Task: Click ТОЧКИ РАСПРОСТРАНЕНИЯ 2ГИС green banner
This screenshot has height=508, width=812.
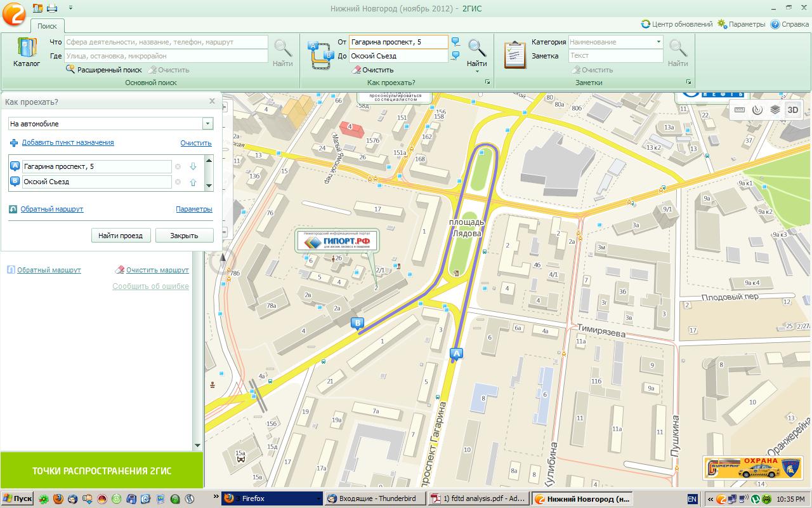Action: click(101, 471)
